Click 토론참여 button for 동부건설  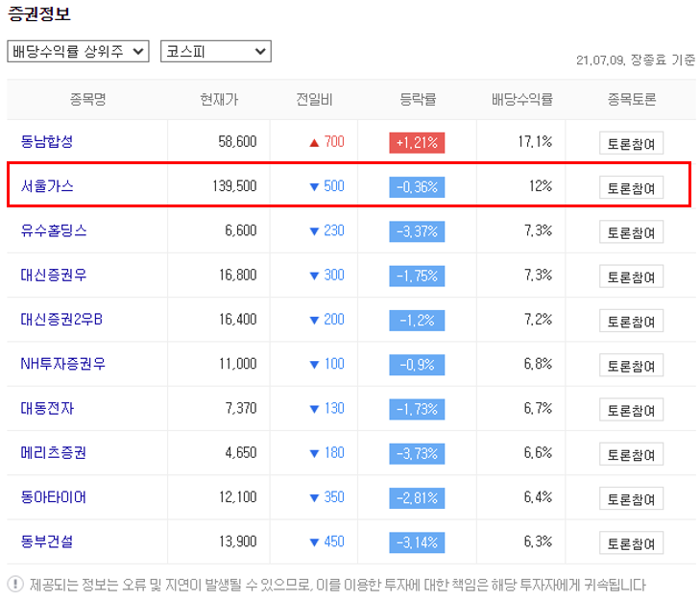631,542
